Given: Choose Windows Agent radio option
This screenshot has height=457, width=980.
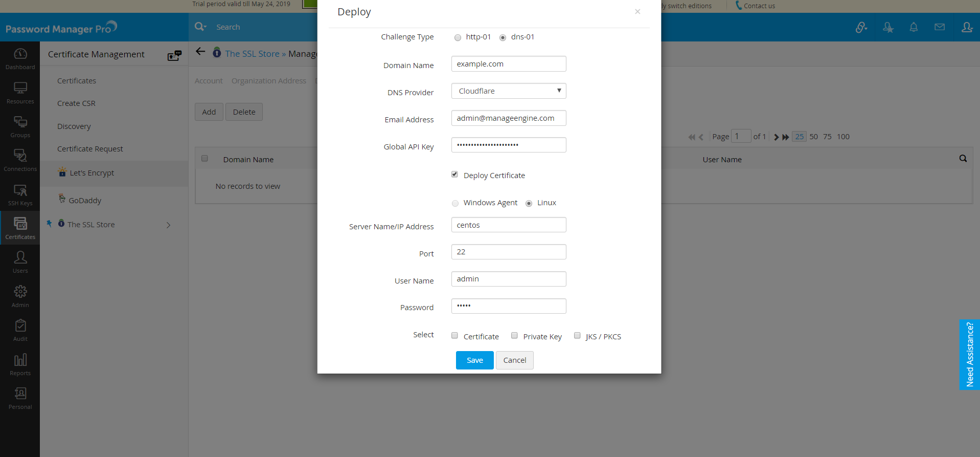Looking at the screenshot, I should tap(455, 203).
